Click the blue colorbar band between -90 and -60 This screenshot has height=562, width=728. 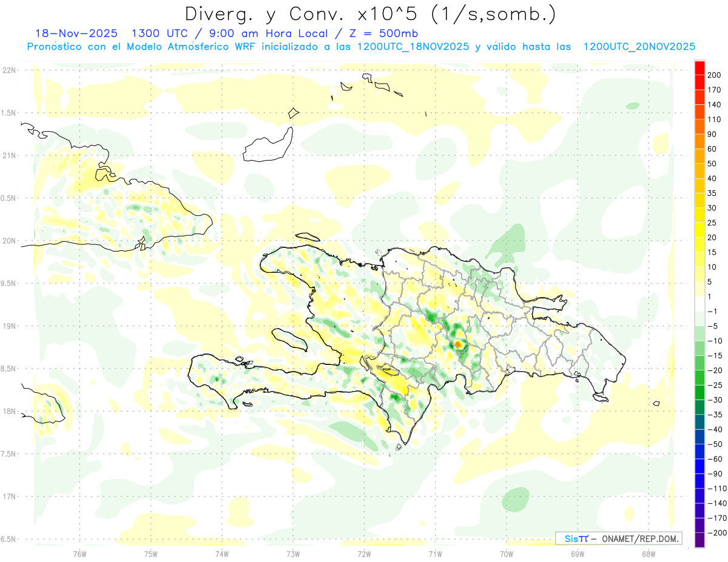[x=699, y=466]
